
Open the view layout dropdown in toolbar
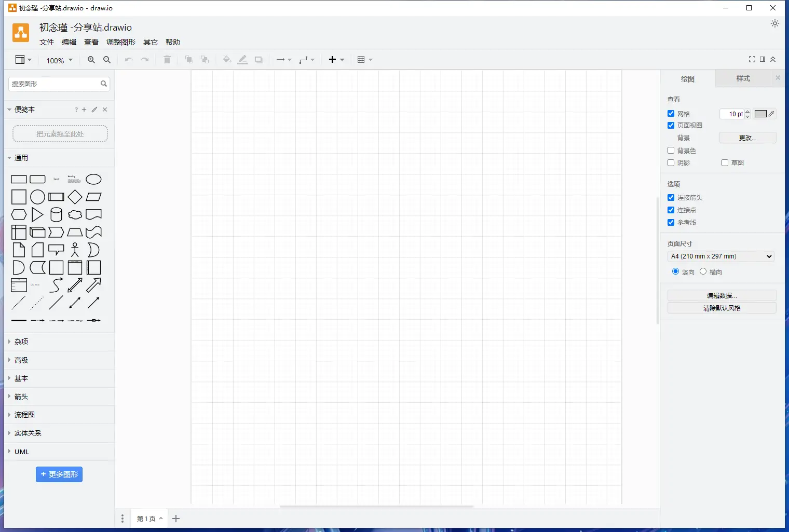point(23,60)
